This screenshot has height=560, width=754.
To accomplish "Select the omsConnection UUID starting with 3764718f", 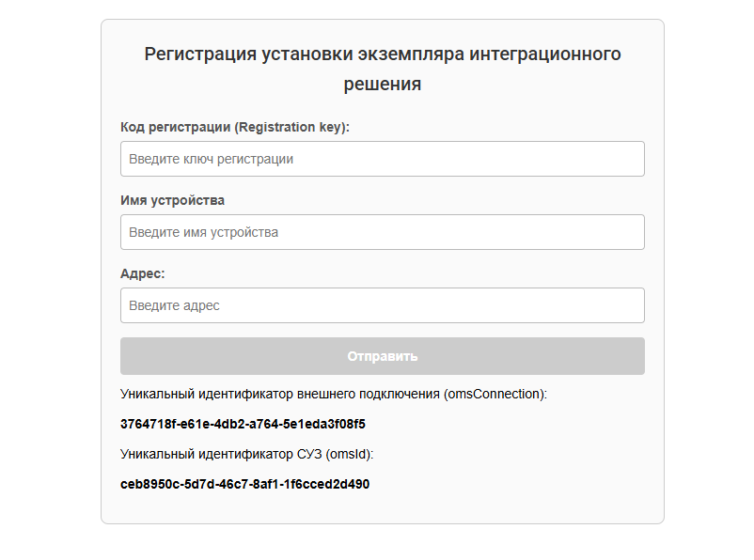I will pyautogui.click(x=243, y=424).
